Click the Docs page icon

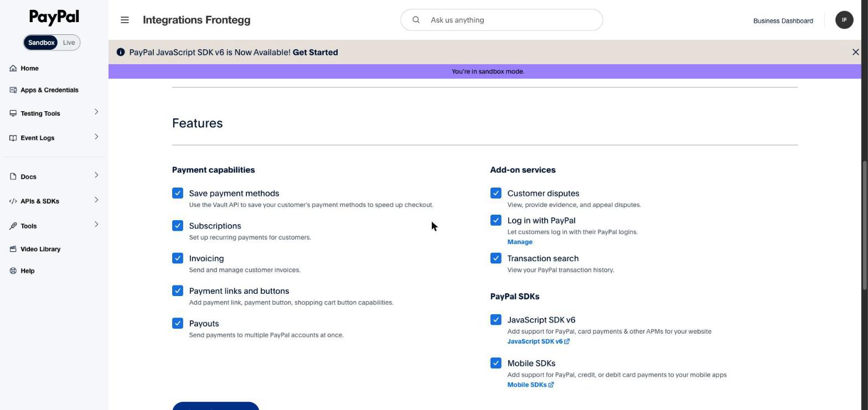click(x=13, y=177)
